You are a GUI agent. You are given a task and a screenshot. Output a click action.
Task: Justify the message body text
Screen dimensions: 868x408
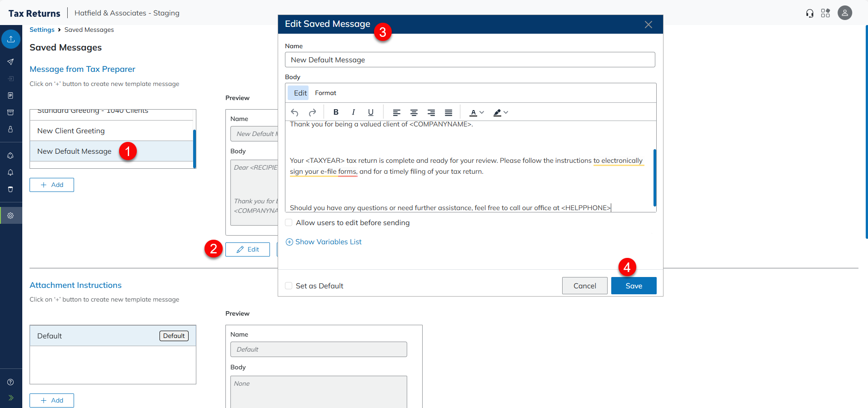449,112
